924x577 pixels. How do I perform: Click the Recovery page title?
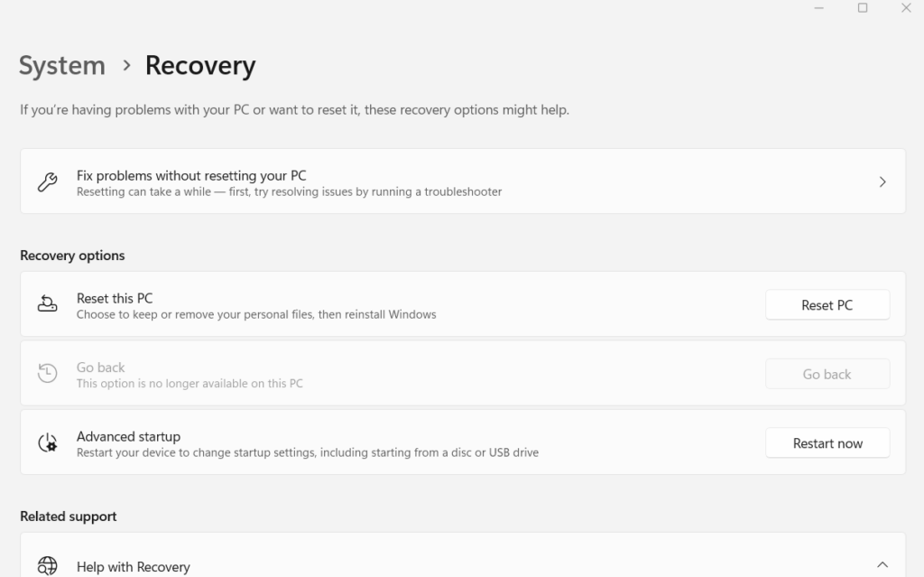(199, 65)
